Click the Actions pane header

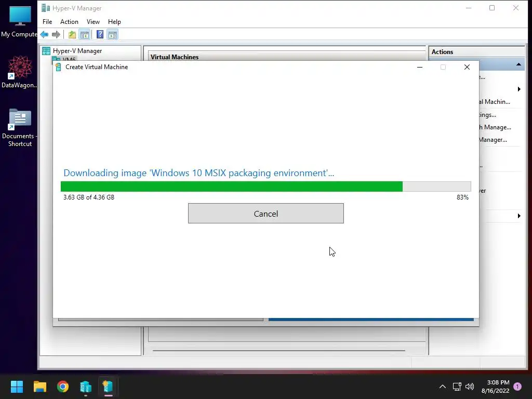pyautogui.click(x=443, y=52)
